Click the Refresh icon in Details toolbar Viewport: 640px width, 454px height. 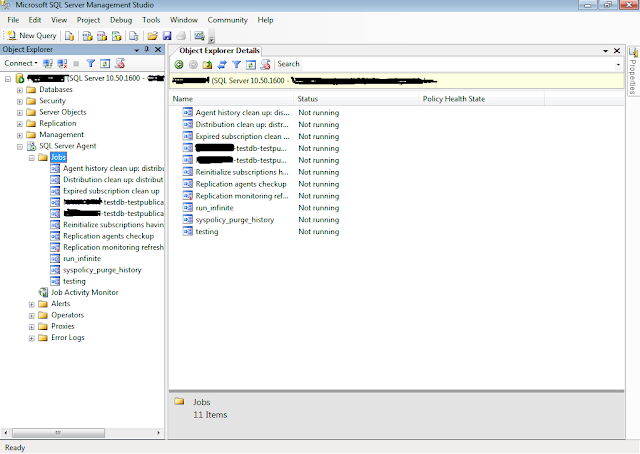point(251,65)
